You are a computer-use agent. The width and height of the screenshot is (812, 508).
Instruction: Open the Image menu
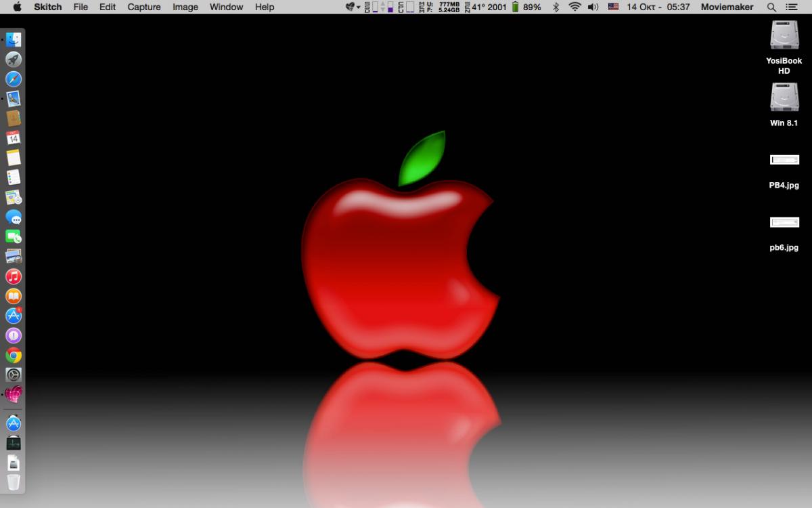click(x=185, y=7)
